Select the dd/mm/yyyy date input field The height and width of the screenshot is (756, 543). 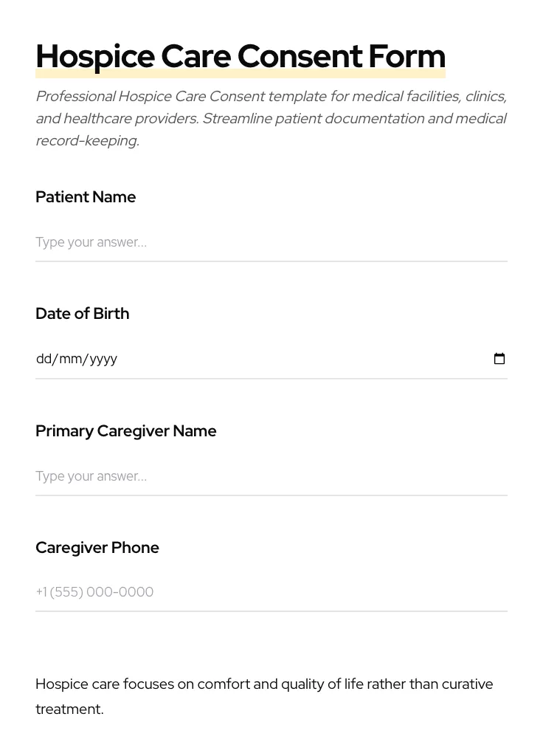pos(221,359)
